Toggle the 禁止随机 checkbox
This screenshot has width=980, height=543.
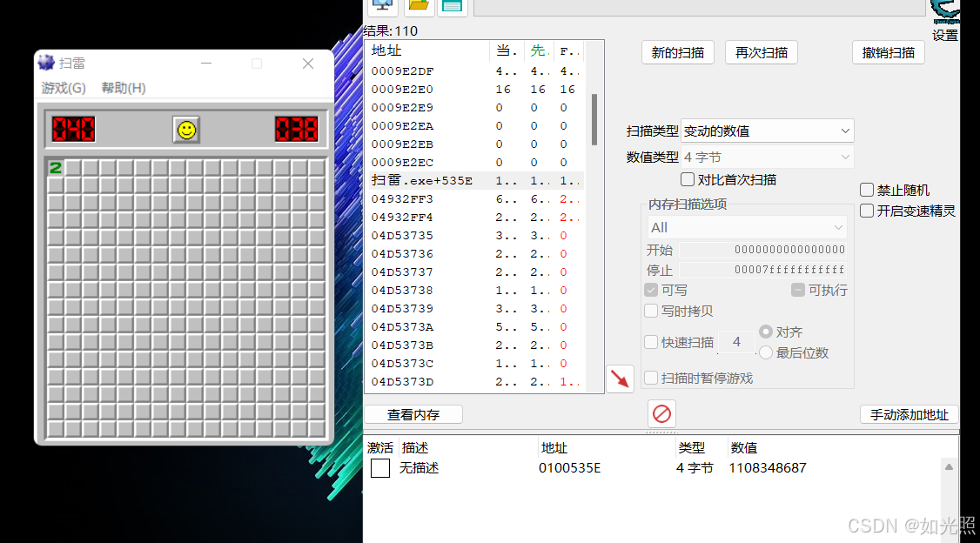tap(866, 190)
